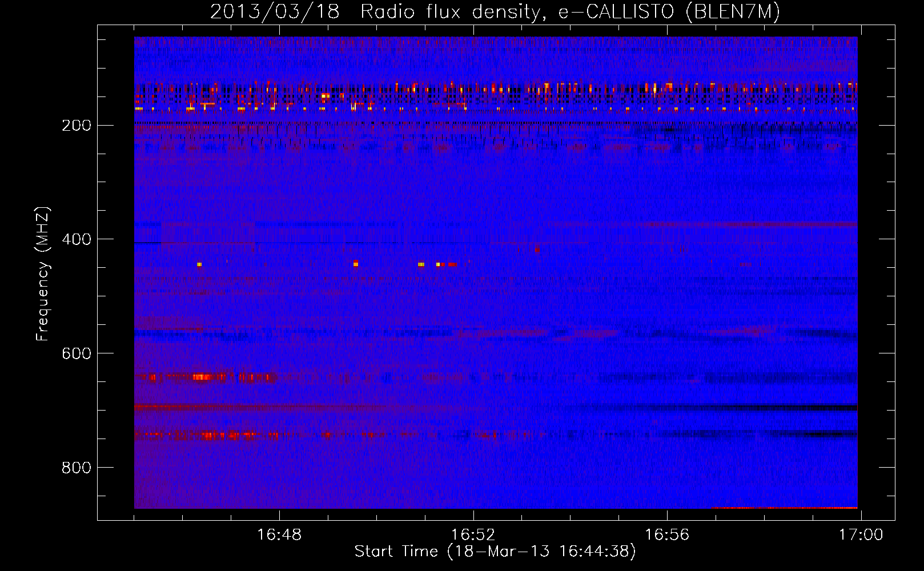Click the 16:48 time tick label

279,535
